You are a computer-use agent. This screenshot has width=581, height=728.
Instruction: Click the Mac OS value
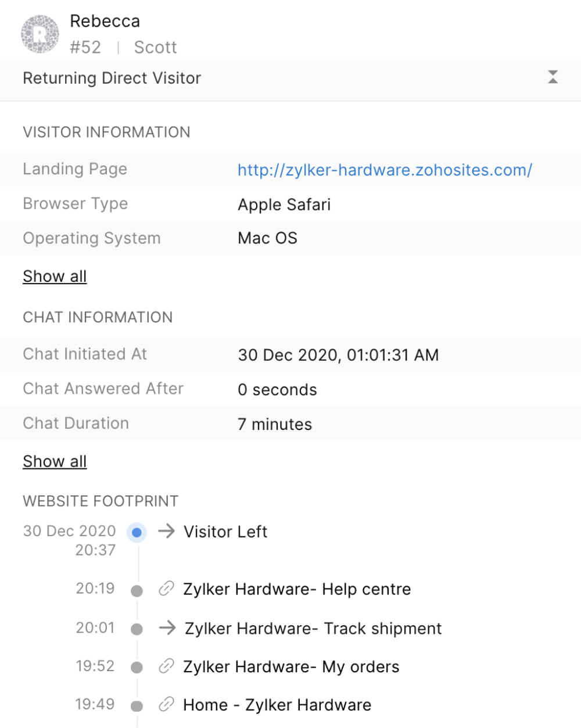pos(267,238)
